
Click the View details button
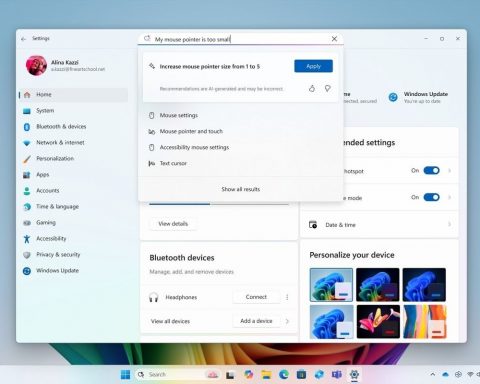point(173,224)
